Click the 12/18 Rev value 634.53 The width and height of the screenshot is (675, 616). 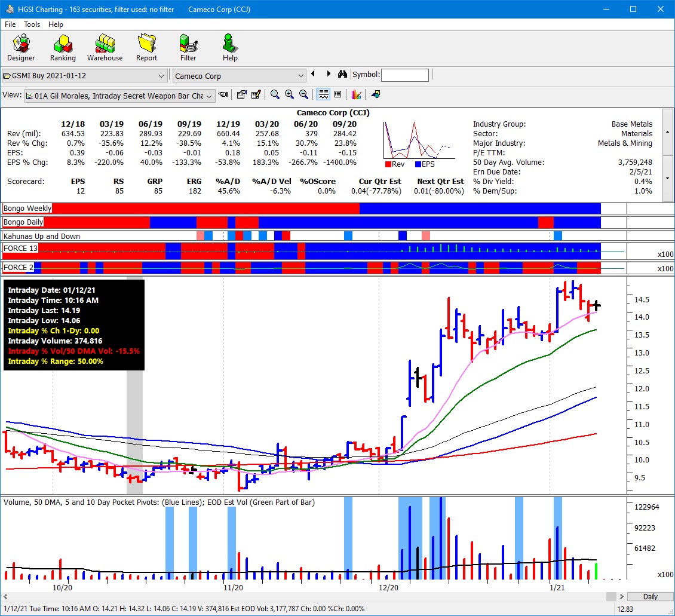click(73, 134)
